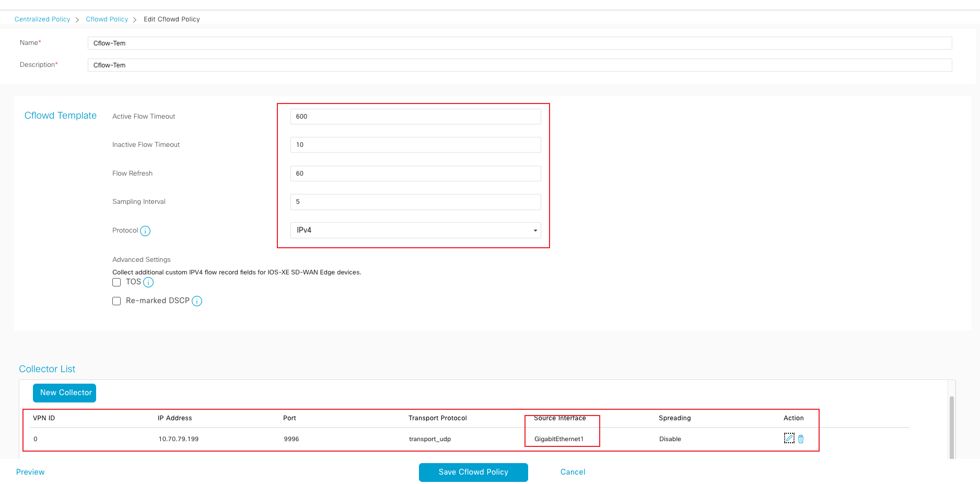The width and height of the screenshot is (980, 484).
Task: Add a New Collector
Action: (65, 393)
